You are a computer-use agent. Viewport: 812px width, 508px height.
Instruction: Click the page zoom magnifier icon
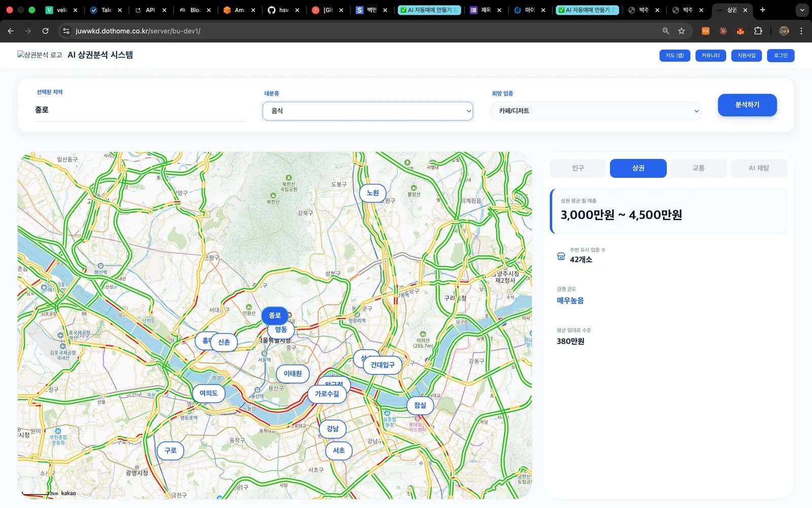[666, 31]
